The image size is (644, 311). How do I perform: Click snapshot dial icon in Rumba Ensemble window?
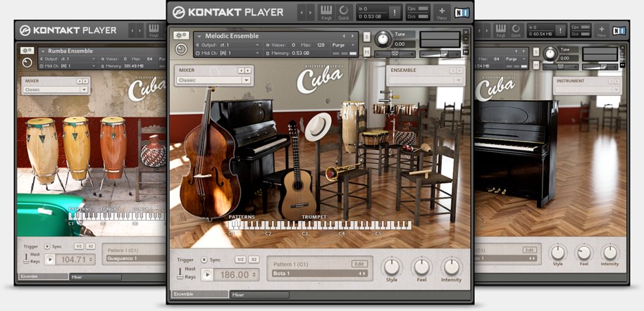coord(27,63)
